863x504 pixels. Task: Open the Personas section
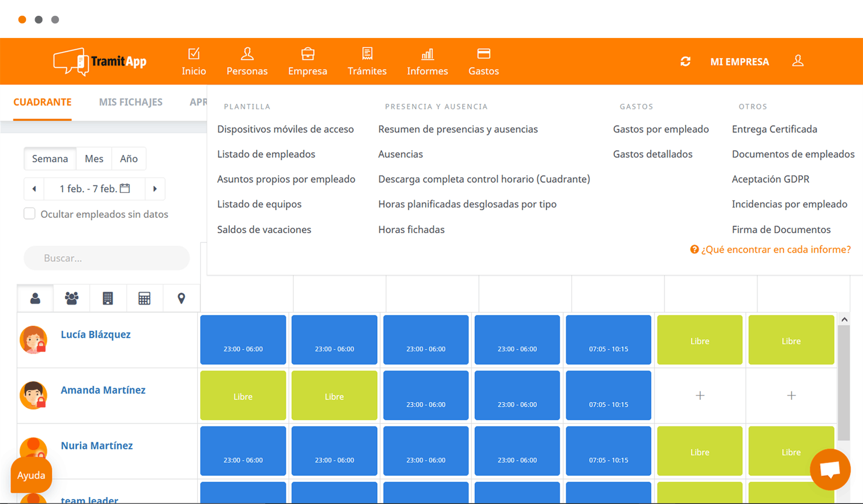[247, 62]
